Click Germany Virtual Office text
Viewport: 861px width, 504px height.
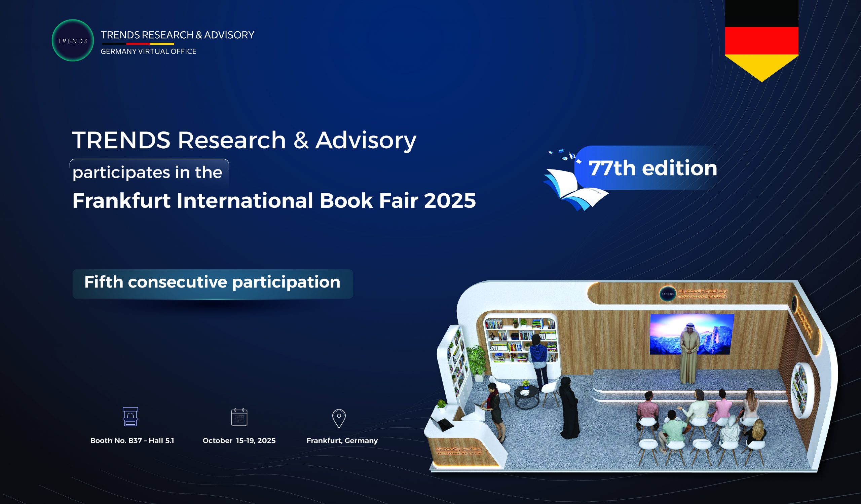[x=148, y=51]
